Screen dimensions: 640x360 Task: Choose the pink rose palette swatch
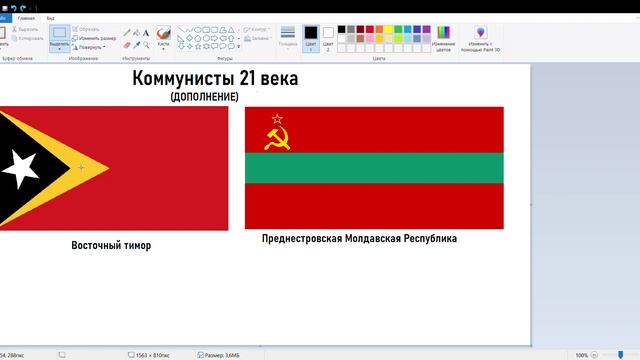pos(370,38)
